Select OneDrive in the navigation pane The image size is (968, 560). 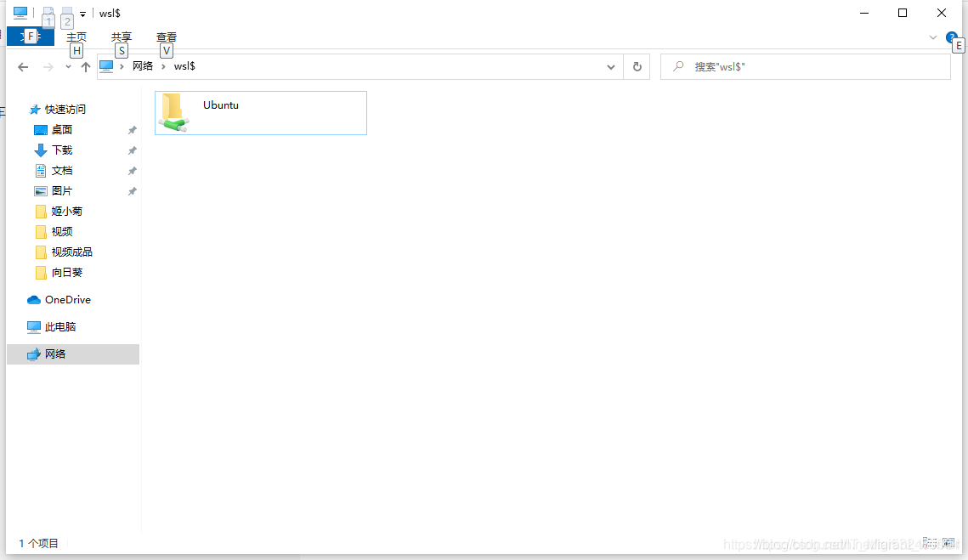pyautogui.click(x=67, y=299)
